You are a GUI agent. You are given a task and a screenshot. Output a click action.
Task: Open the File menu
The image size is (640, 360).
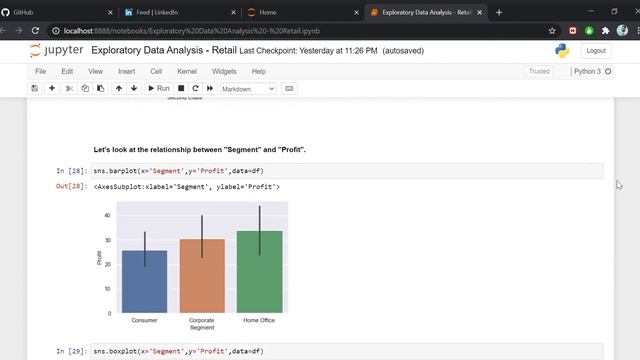[40, 71]
